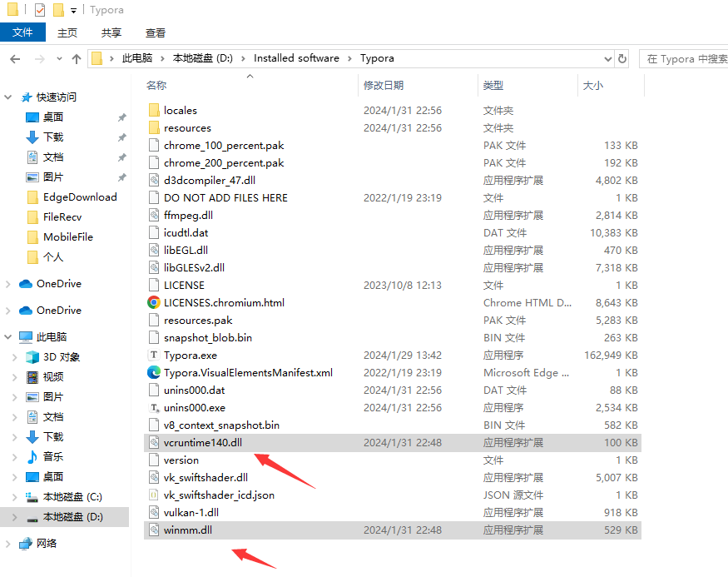This screenshot has width=728, height=577.
Task: Select snapshot_blob.bin file name
Action: click(x=207, y=338)
